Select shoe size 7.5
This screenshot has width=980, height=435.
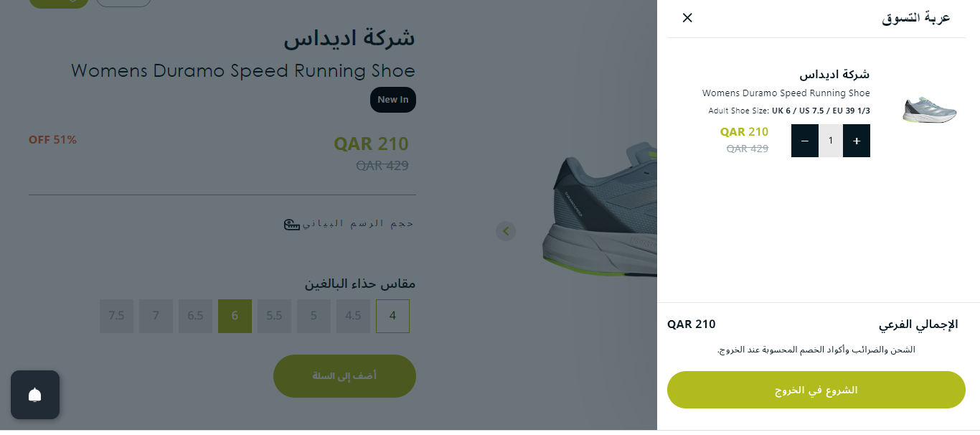pyautogui.click(x=116, y=316)
